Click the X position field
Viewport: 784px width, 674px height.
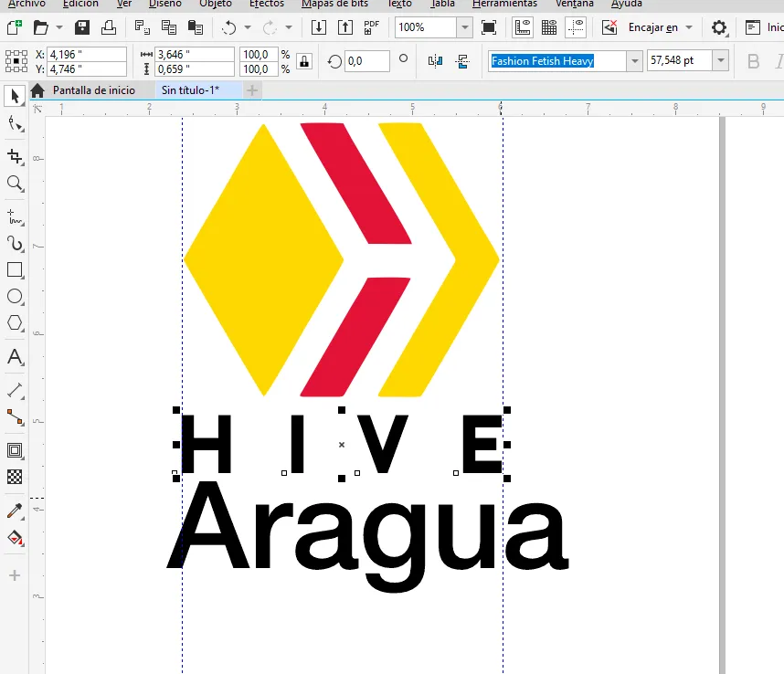[x=87, y=54]
